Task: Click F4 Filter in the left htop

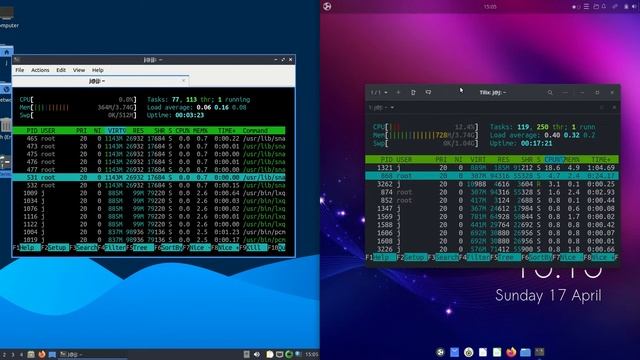Action: click(111, 248)
